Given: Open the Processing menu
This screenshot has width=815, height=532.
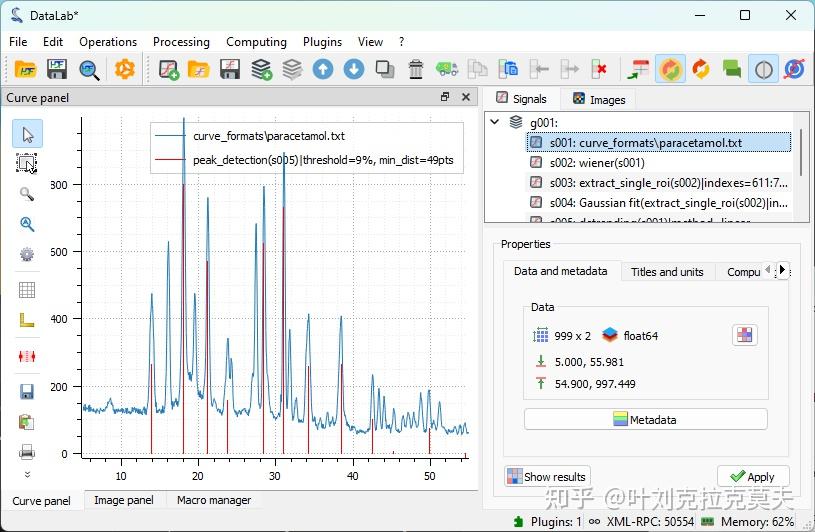Looking at the screenshot, I should tap(181, 42).
